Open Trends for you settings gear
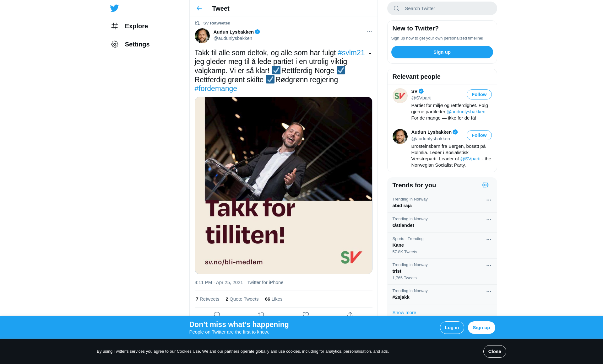 485,185
